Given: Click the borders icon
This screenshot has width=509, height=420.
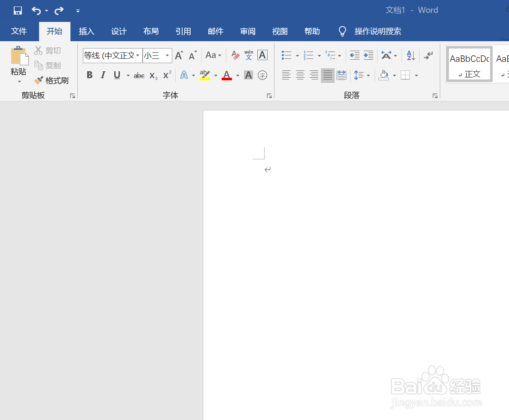Looking at the screenshot, I should pyautogui.click(x=405, y=75).
